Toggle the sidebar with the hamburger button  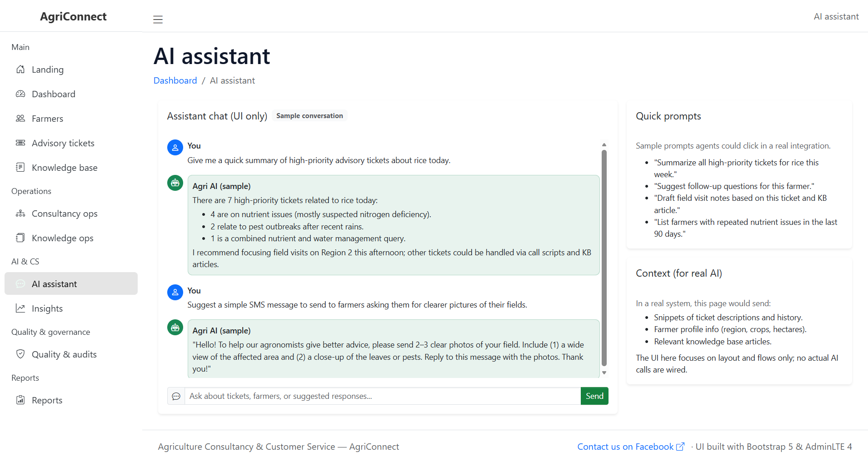[x=158, y=20]
